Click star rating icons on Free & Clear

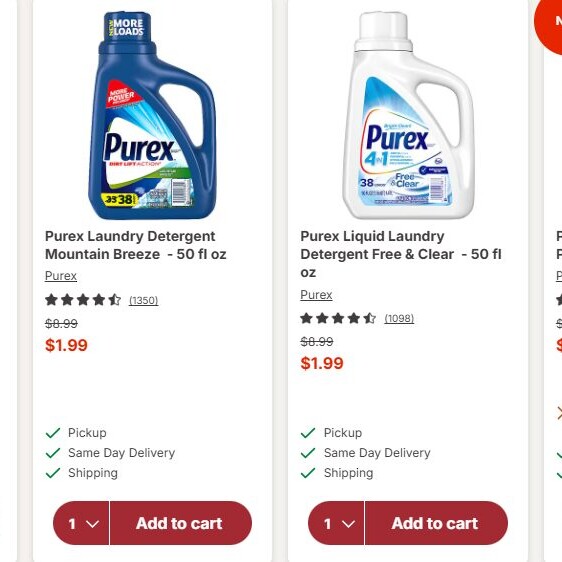(x=338, y=318)
